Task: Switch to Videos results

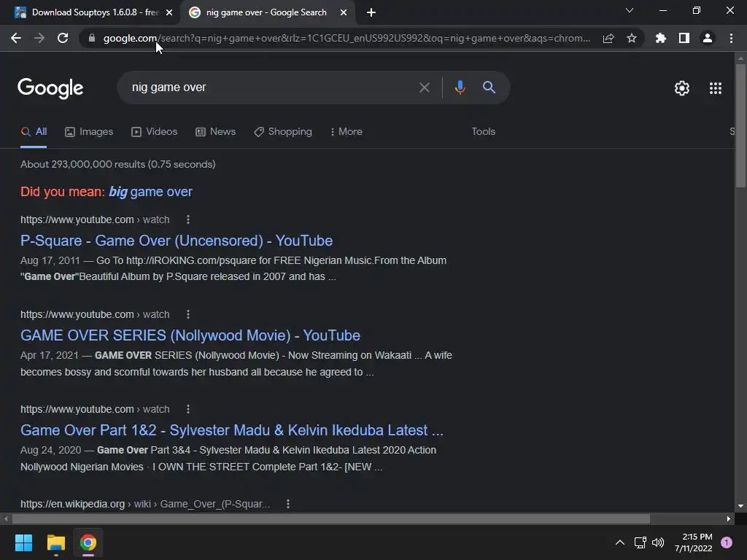Action: [155, 132]
